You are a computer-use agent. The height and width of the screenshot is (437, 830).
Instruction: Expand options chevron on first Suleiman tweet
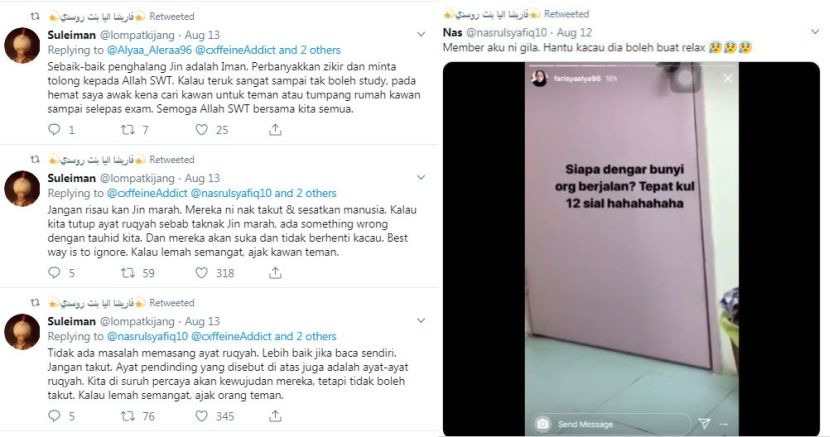pyautogui.click(x=421, y=34)
